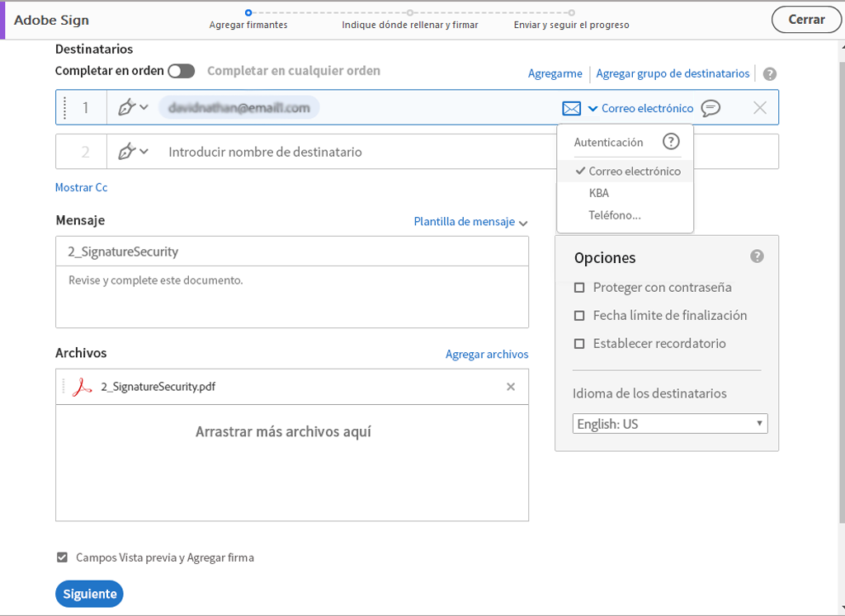Click the Agregar archivos link
Viewport: 845px width, 616px height.
pyautogui.click(x=486, y=354)
